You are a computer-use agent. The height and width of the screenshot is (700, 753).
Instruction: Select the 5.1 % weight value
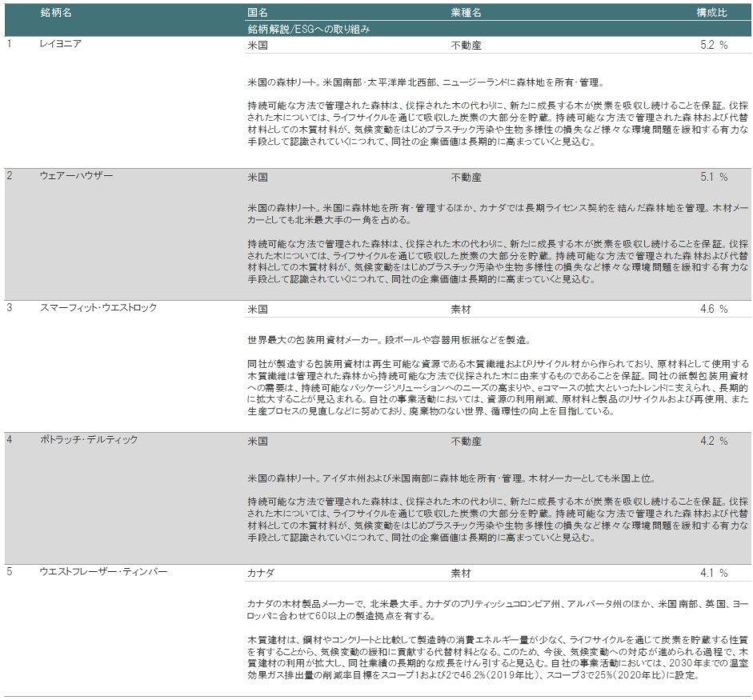click(713, 177)
